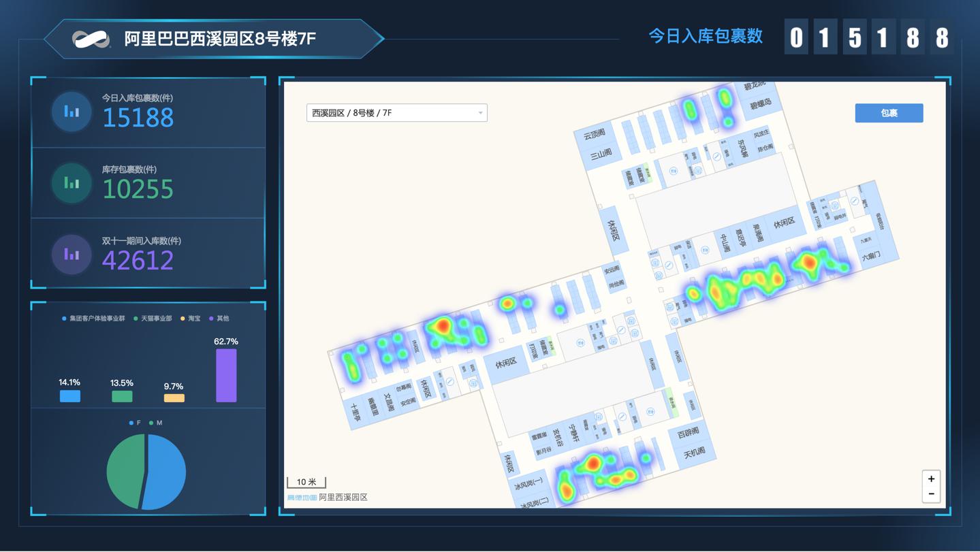This screenshot has height=552, width=980.
Task: Toggle the 集团客户体验事业群 legend item
Action: click(93, 319)
